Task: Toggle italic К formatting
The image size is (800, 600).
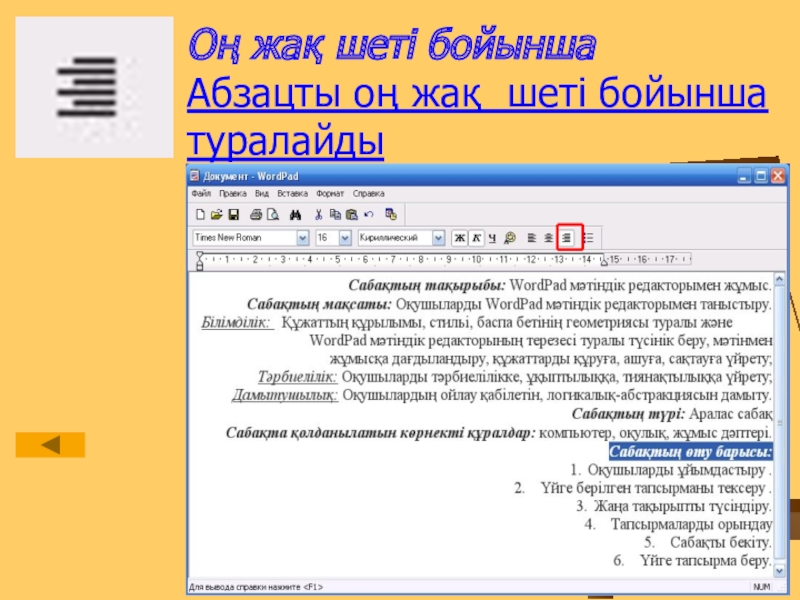Action: 476,238
